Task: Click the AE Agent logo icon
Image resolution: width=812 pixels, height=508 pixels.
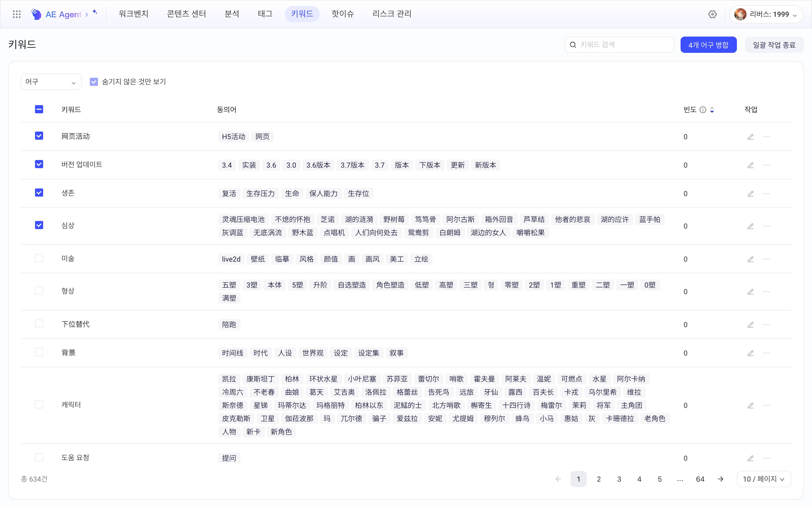Action: click(x=36, y=14)
